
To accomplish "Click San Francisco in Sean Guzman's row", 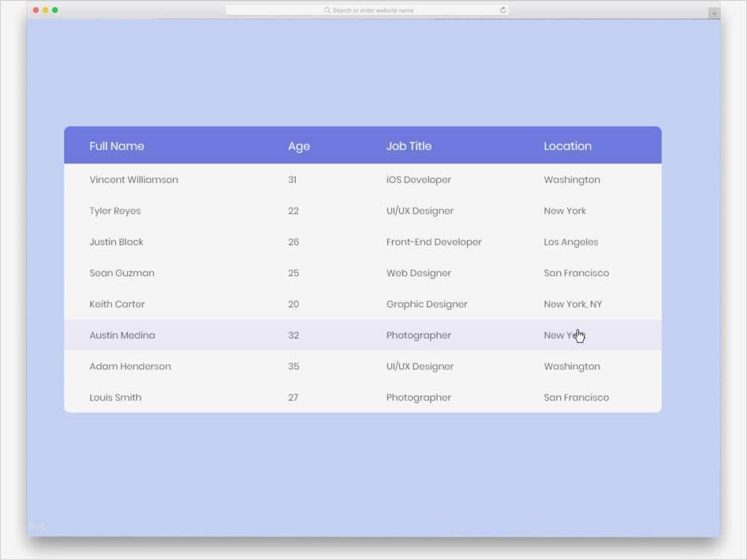I will point(577,273).
